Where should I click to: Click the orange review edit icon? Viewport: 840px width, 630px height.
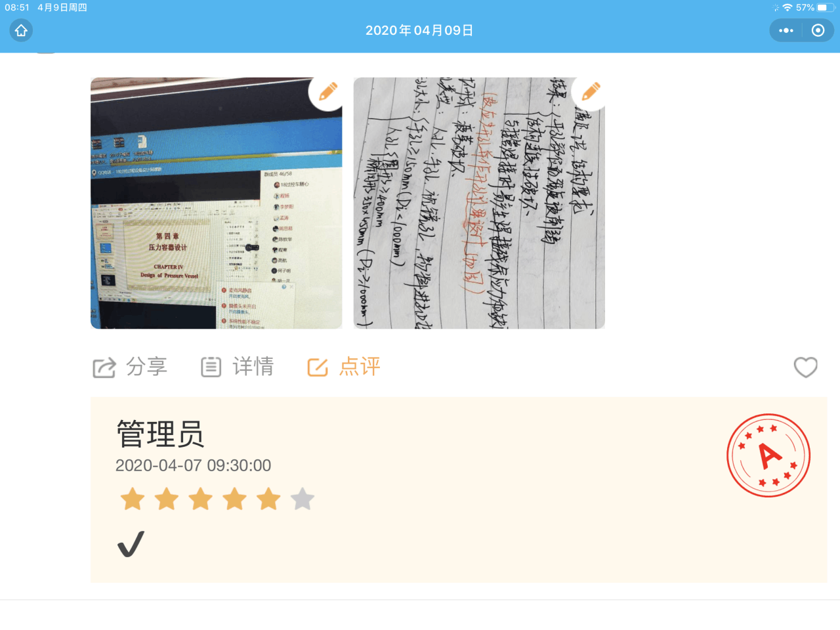[318, 367]
